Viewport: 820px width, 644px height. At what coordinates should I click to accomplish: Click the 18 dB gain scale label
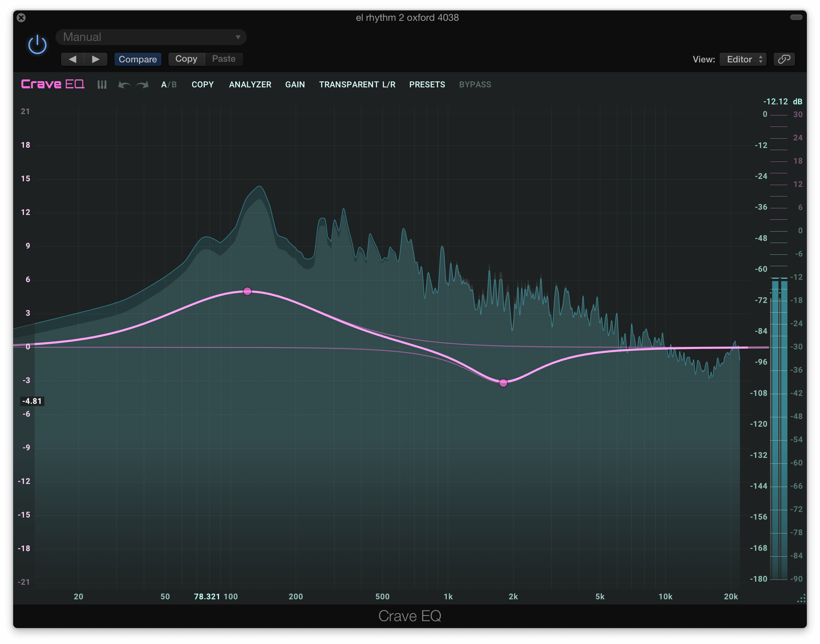(x=25, y=145)
